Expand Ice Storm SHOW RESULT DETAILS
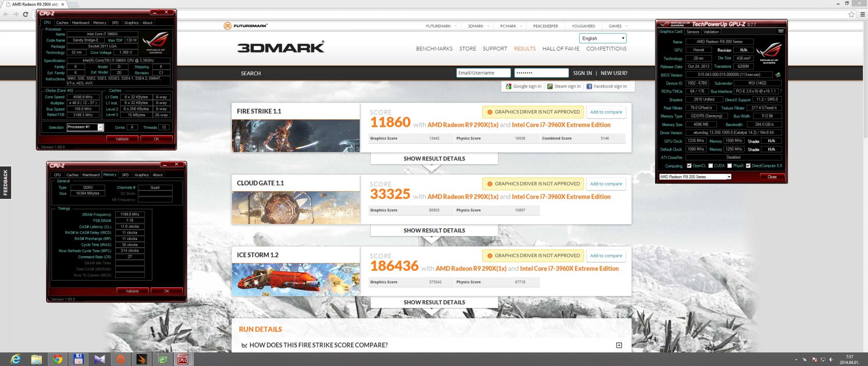 pos(434,302)
